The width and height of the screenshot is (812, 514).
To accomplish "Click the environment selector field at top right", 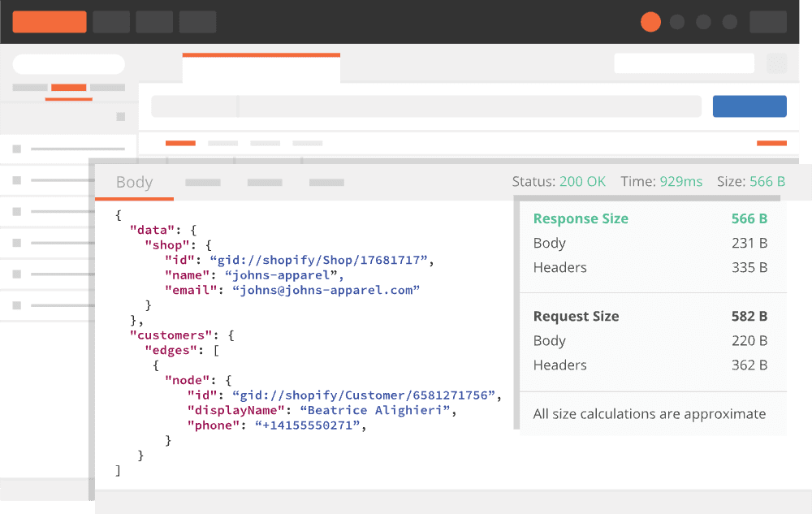I will [x=684, y=63].
